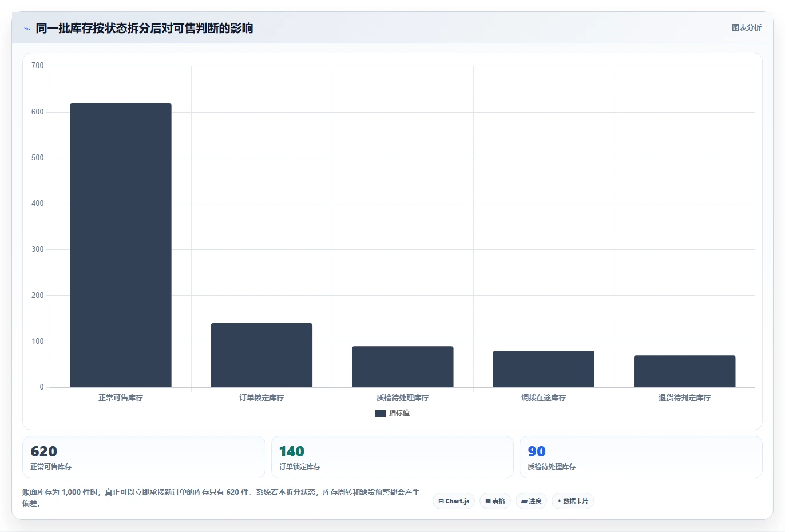Click the y-axis value 500
Screen dimensions: 785x532
coord(38,158)
